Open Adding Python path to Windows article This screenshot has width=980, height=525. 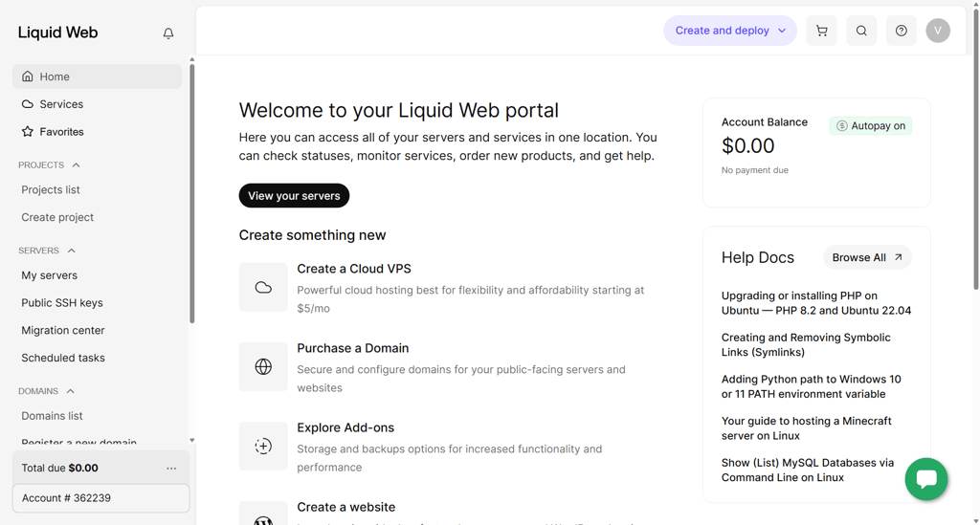point(812,386)
